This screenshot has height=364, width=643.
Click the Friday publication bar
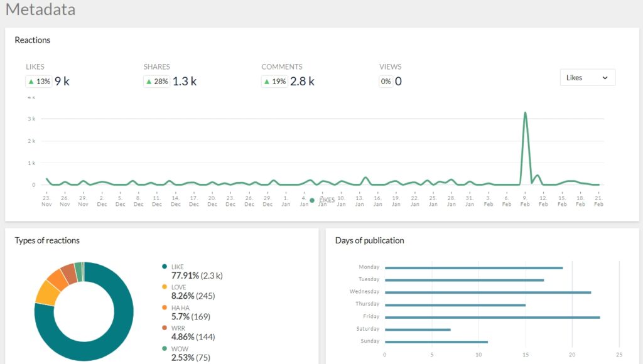(x=492, y=318)
